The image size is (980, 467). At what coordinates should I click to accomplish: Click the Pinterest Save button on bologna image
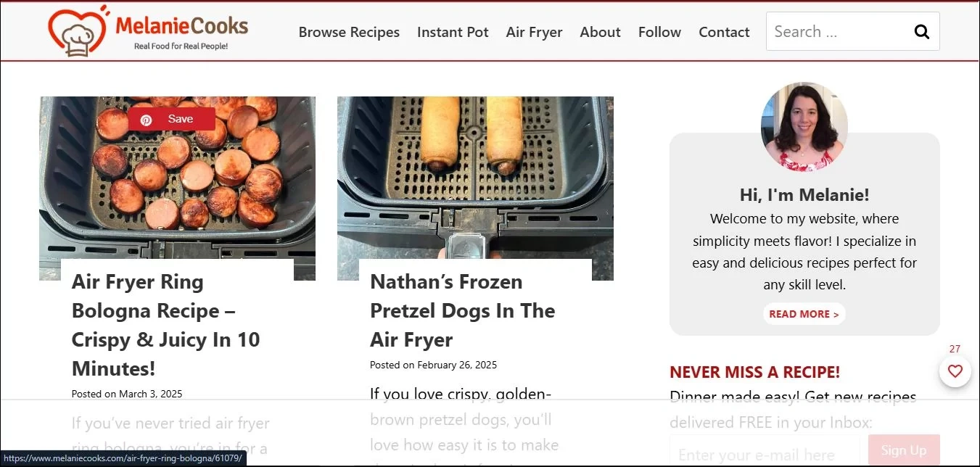point(171,119)
